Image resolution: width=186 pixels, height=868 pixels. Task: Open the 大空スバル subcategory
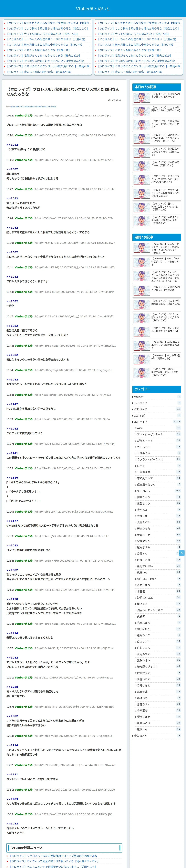[x=158, y=522]
